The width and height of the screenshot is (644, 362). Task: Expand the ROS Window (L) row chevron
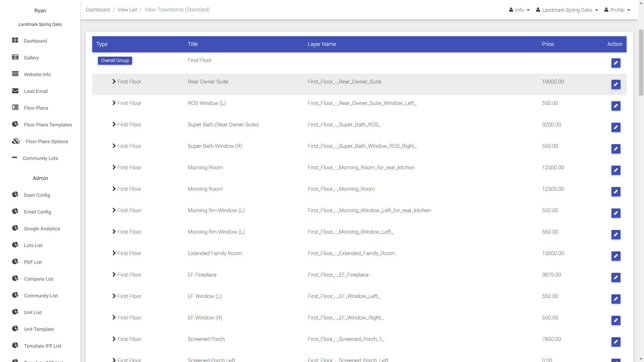[x=114, y=103]
